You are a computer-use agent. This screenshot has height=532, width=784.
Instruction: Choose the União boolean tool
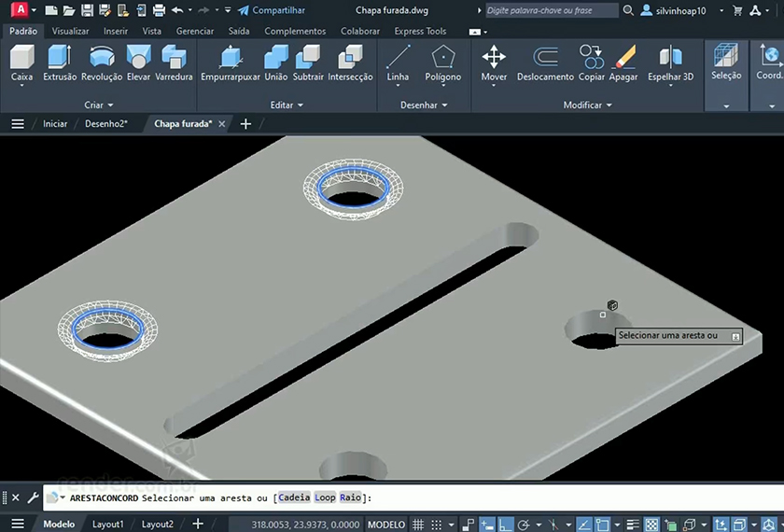275,58
